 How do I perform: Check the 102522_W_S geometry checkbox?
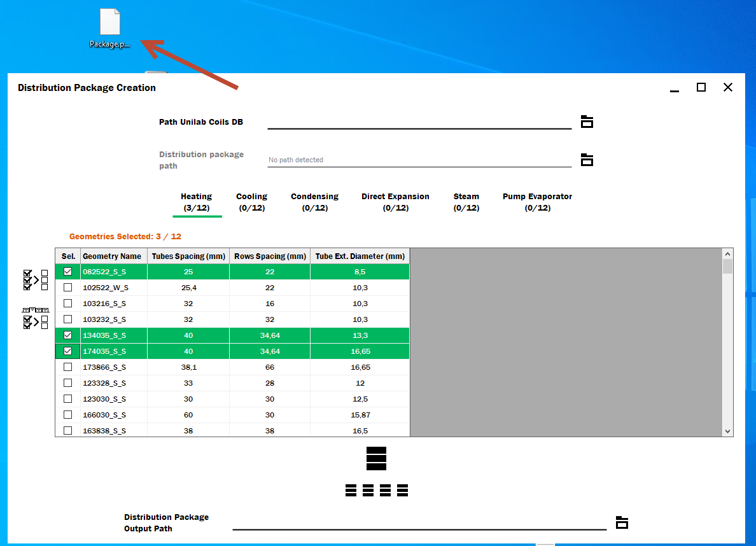[x=68, y=288]
